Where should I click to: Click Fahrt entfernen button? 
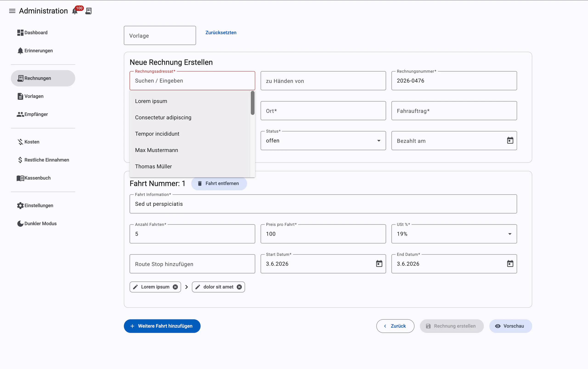click(219, 184)
